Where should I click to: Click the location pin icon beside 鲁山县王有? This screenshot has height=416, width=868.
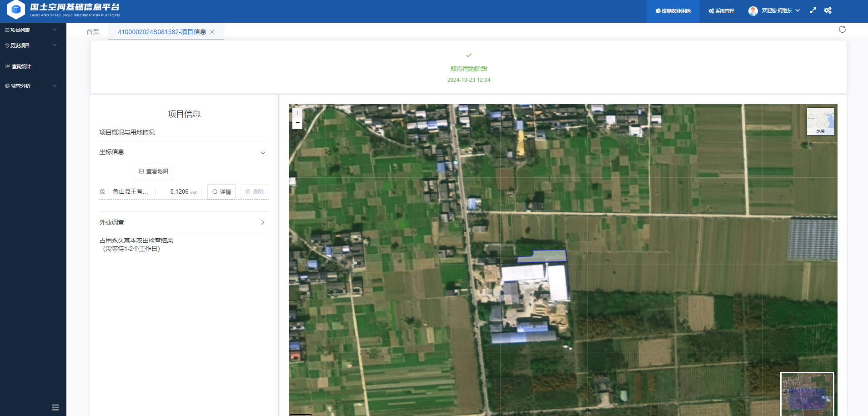[x=102, y=192]
